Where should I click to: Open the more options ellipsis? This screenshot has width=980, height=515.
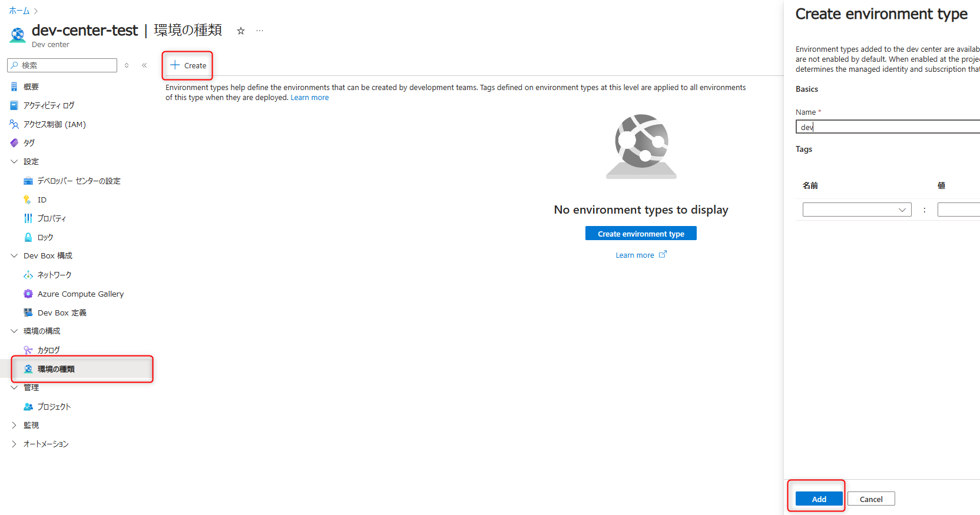(x=260, y=31)
